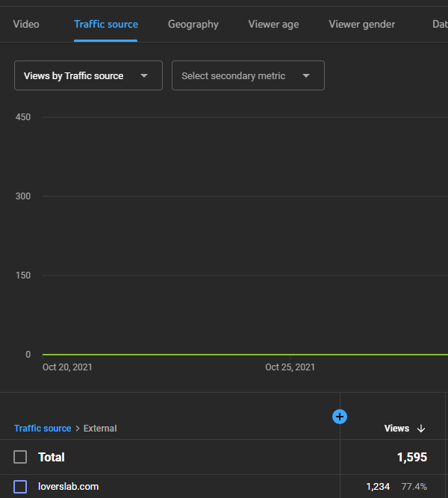
Task: Click the loverslab.com source name
Action: click(x=68, y=487)
